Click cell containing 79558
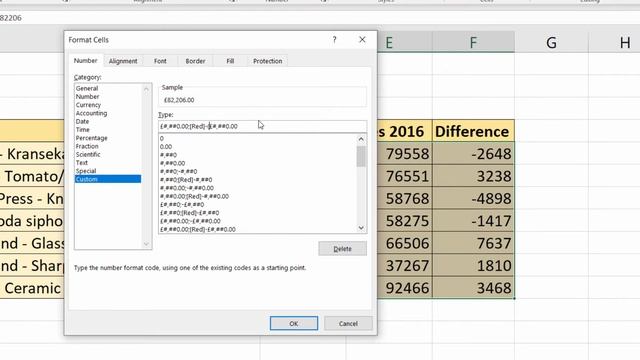The height and width of the screenshot is (360, 640). click(405, 153)
